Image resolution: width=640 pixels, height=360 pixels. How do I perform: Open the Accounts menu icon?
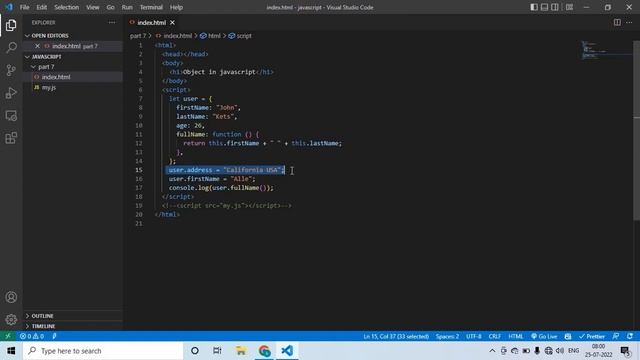11,297
